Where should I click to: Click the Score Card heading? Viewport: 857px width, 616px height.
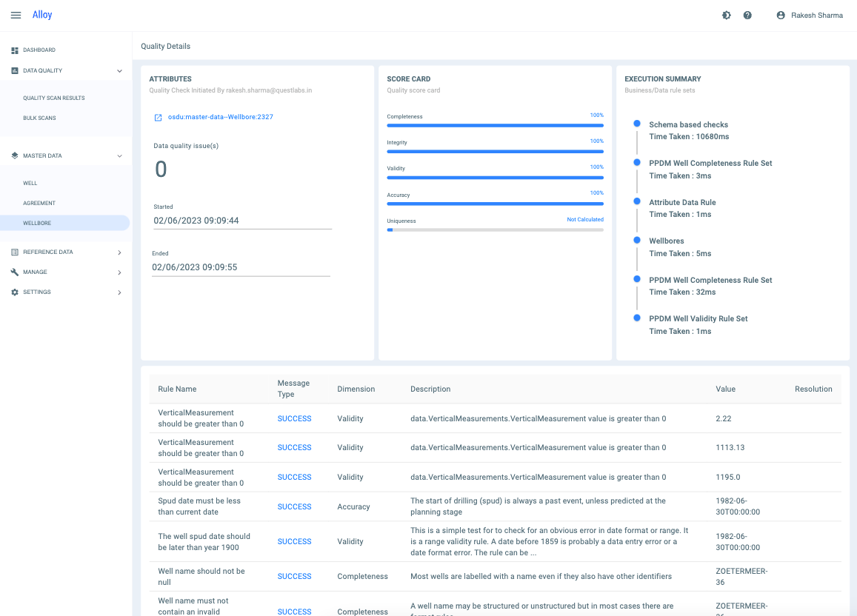pyautogui.click(x=408, y=79)
